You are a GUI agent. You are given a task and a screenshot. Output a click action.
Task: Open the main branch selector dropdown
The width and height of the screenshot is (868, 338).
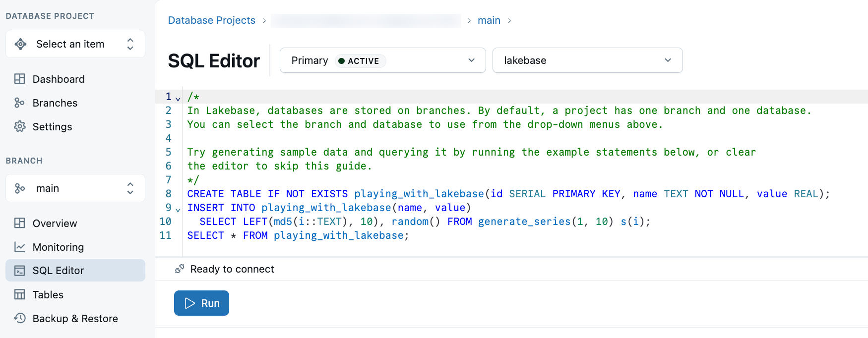pos(75,188)
